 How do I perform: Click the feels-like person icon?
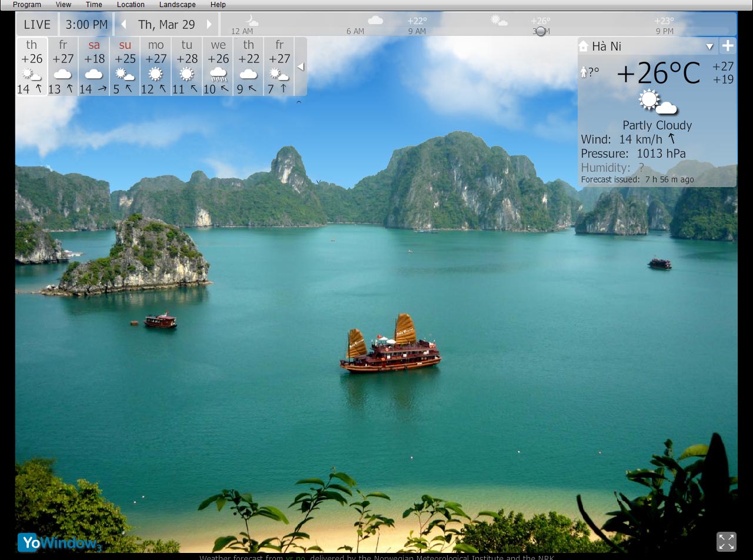coord(584,72)
